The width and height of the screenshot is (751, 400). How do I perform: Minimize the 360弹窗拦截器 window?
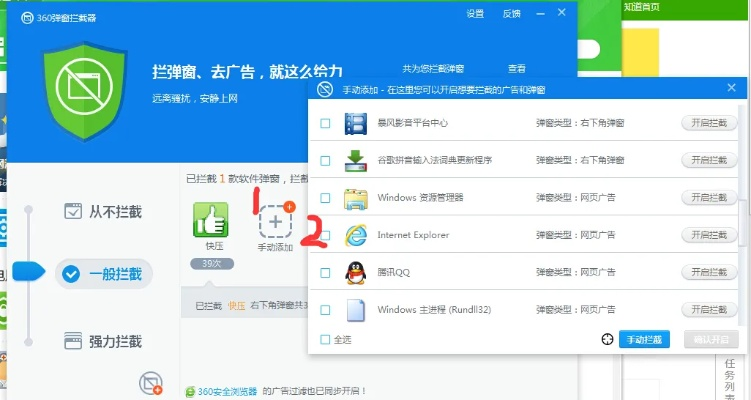[541, 14]
